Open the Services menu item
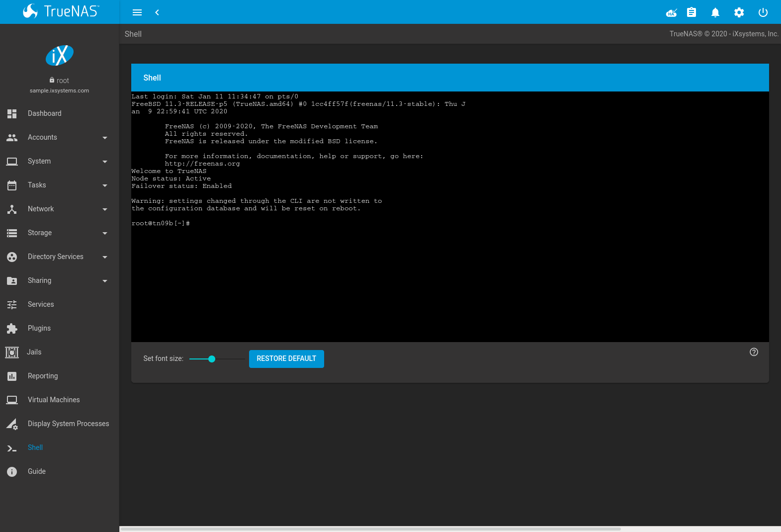781x532 pixels. (60, 304)
